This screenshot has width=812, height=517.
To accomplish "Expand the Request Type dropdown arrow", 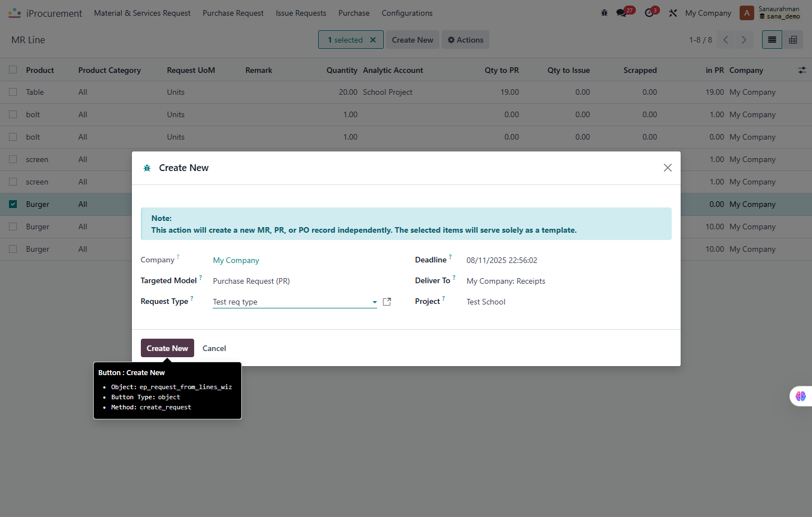I will pos(374,302).
